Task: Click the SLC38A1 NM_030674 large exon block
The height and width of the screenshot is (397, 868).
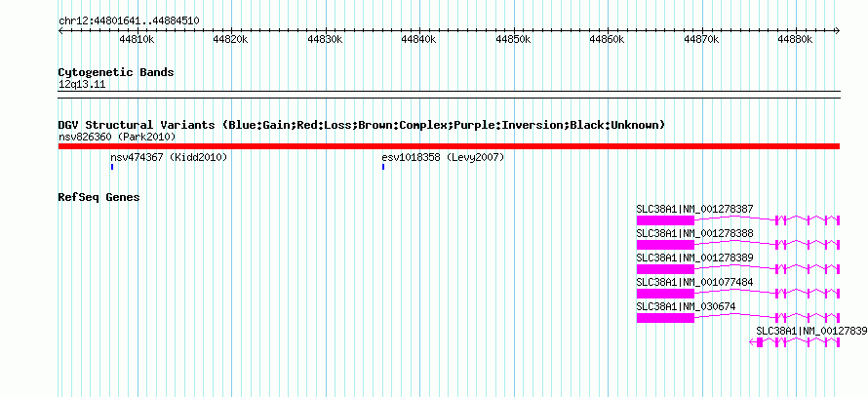Action: coord(665,318)
